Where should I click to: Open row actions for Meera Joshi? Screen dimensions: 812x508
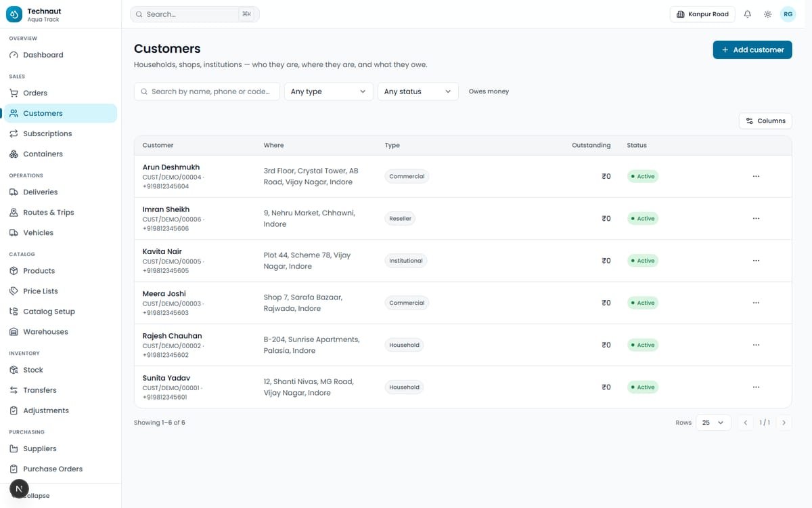(756, 303)
